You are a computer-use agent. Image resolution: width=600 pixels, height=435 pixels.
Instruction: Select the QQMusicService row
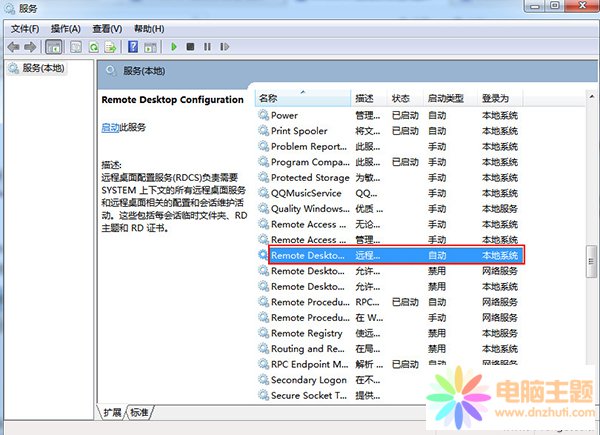pos(388,193)
